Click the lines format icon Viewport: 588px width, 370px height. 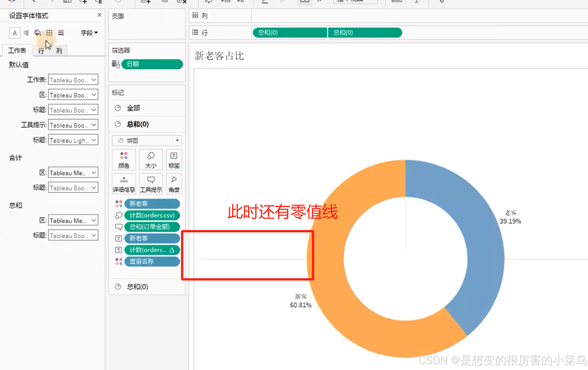click(x=61, y=33)
